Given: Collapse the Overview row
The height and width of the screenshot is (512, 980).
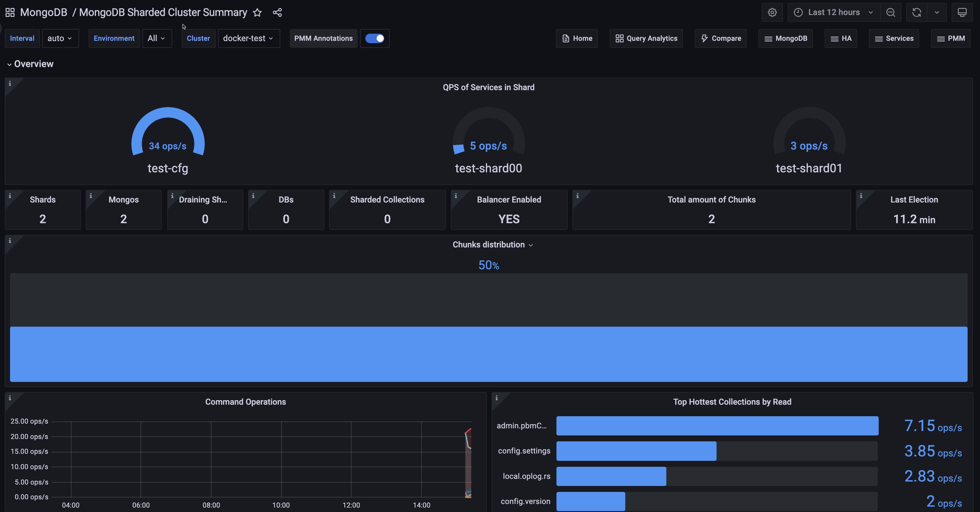Looking at the screenshot, I should 30,64.
